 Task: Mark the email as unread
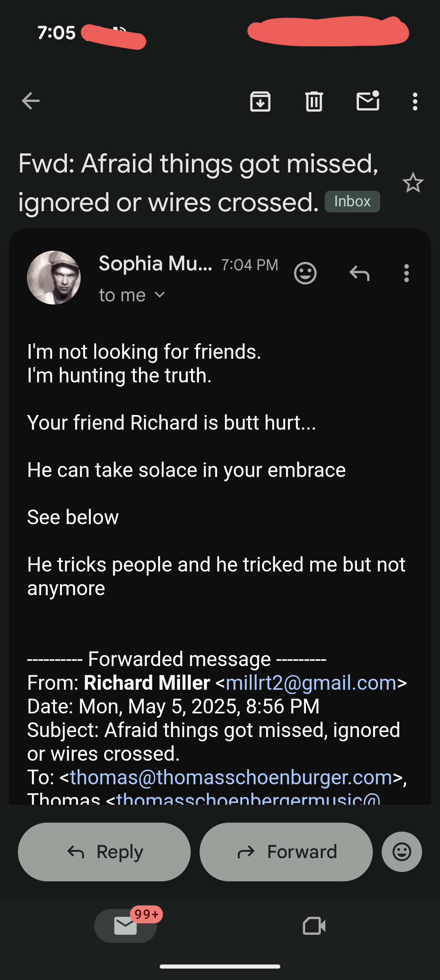tap(368, 102)
